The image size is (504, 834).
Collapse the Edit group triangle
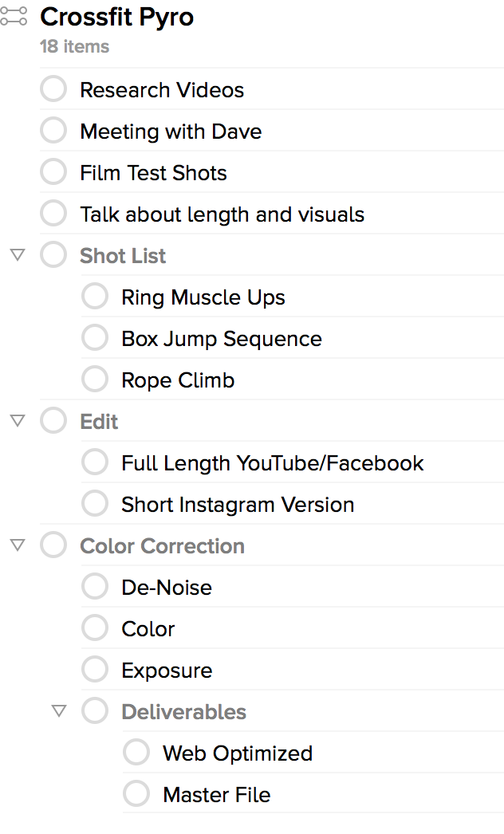pos(18,421)
